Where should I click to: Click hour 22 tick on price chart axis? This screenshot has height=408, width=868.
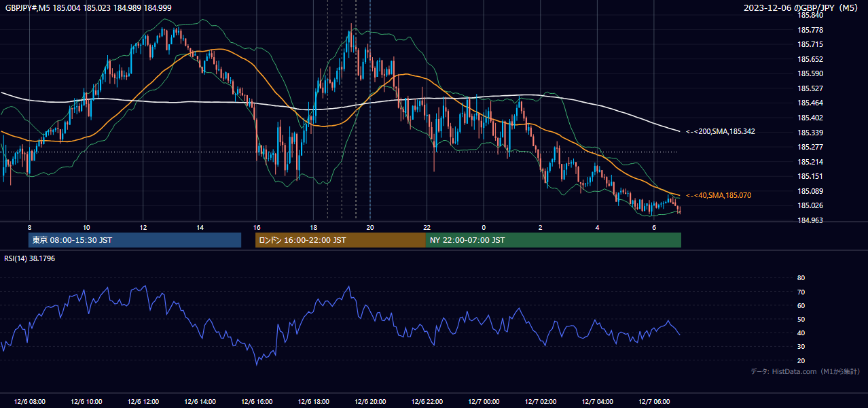(427, 227)
